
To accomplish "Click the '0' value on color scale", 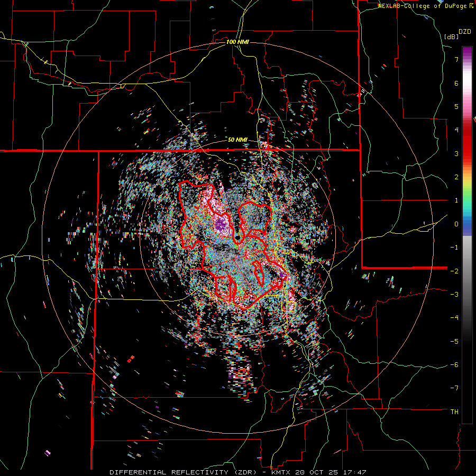I will (456, 224).
